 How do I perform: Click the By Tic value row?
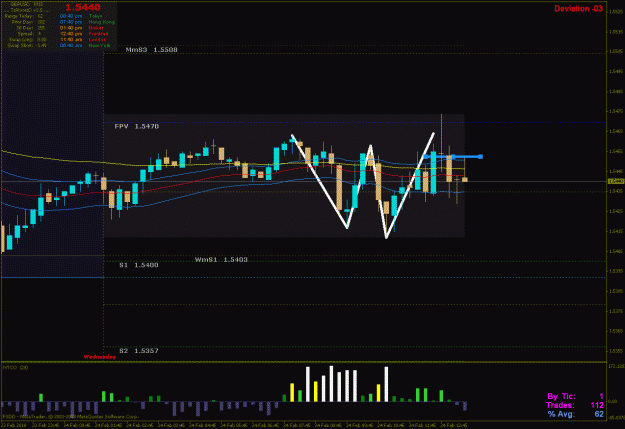pyautogui.click(x=576, y=396)
